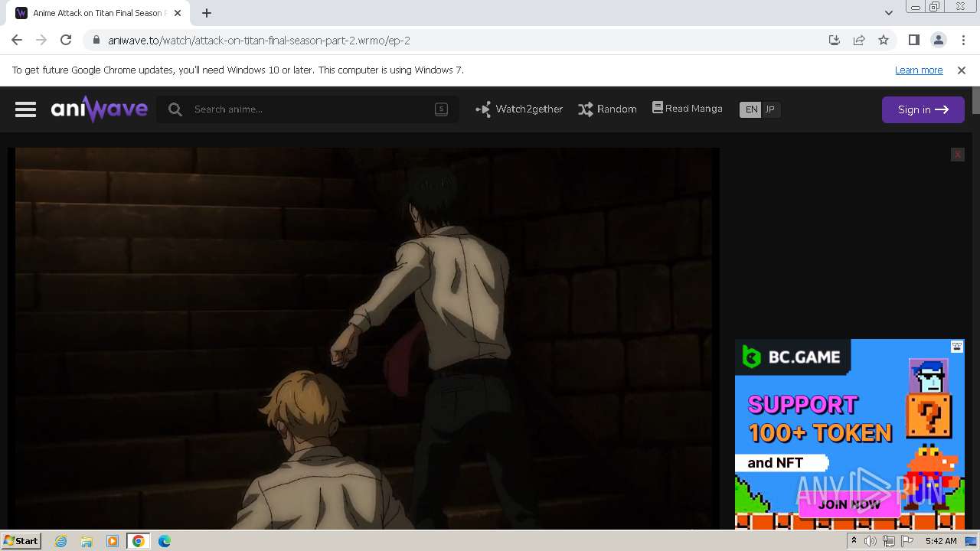Switch title language to EN
Viewport: 980px width, 551px height.
coord(751,109)
